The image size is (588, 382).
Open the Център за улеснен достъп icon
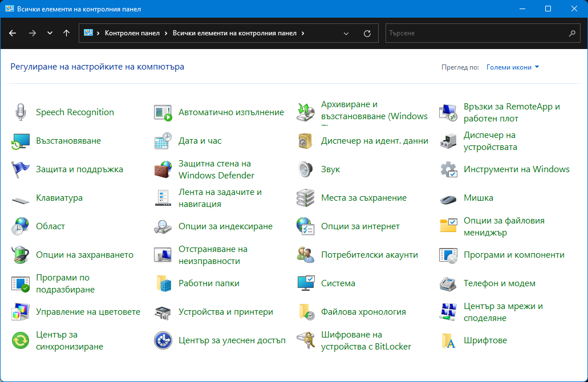pyautogui.click(x=163, y=340)
